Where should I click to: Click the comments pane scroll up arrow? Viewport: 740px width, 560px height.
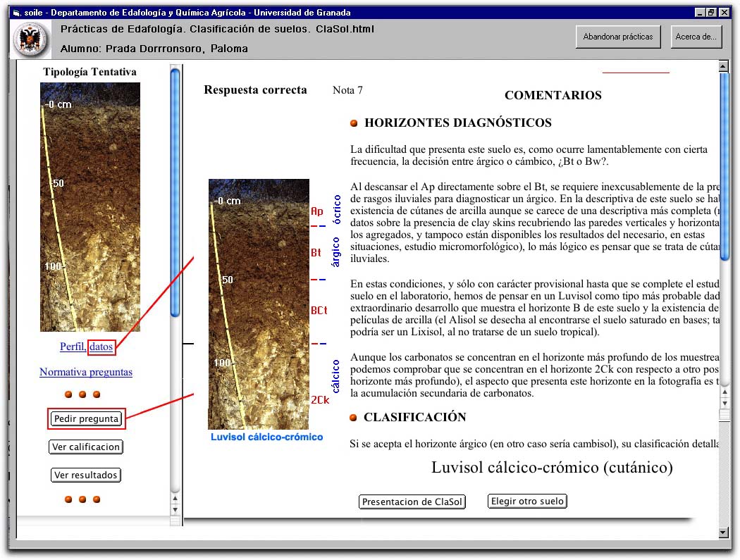click(725, 392)
